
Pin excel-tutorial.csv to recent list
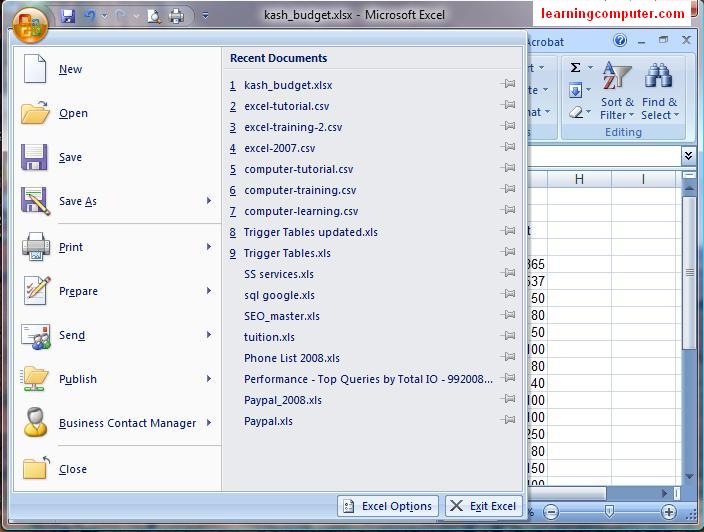509,105
